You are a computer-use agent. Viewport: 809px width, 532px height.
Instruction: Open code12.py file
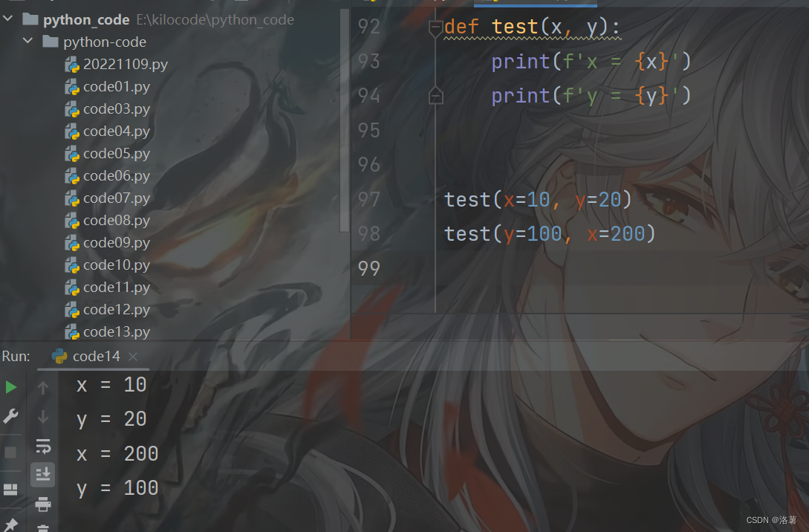tap(107, 309)
